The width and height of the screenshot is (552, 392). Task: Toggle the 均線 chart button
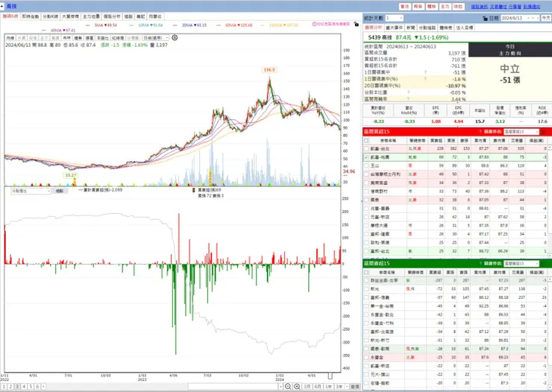click(x=10, y=37)
